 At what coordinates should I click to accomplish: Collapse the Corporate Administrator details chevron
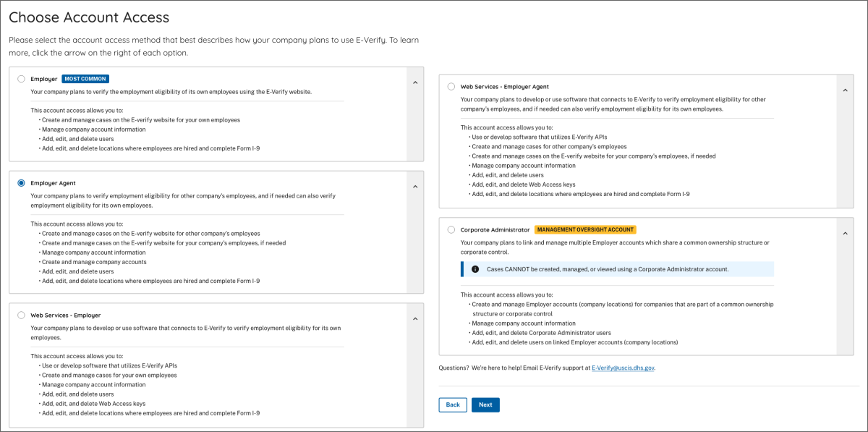845,233
